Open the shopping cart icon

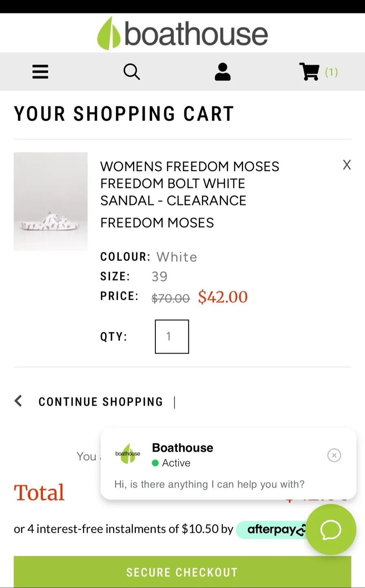(x=309, y=72)
